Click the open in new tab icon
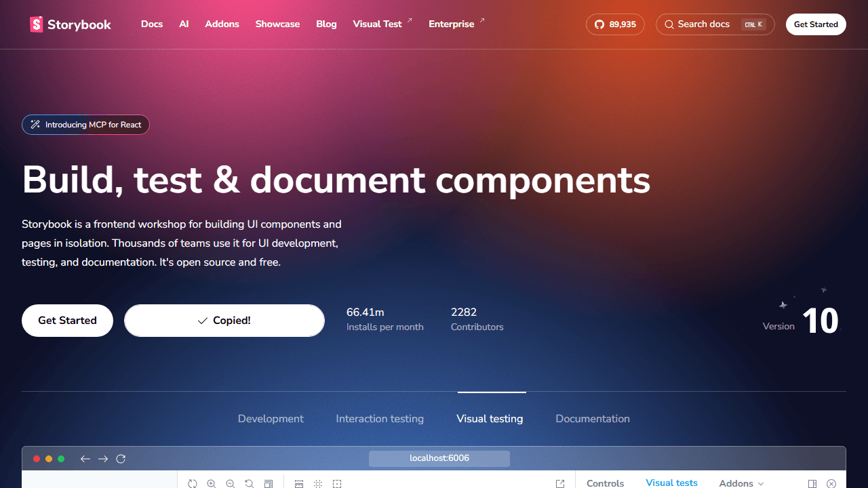Screen dimensions: 868x488 click(x=560, y=483)
